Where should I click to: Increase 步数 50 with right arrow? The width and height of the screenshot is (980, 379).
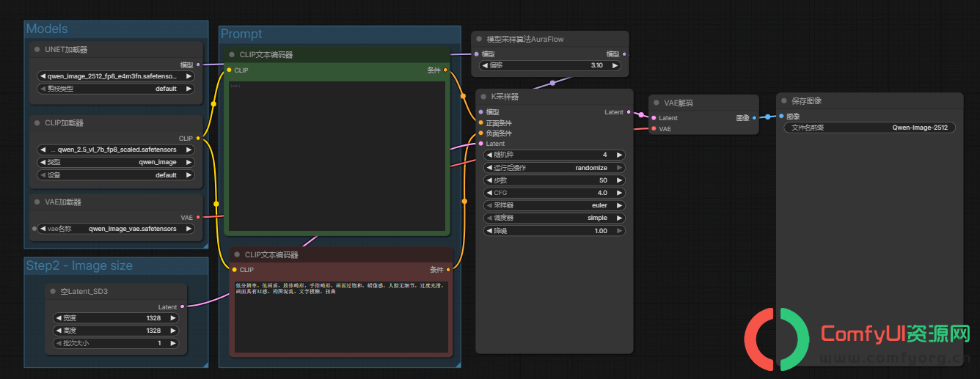click(x=620, y=180)
